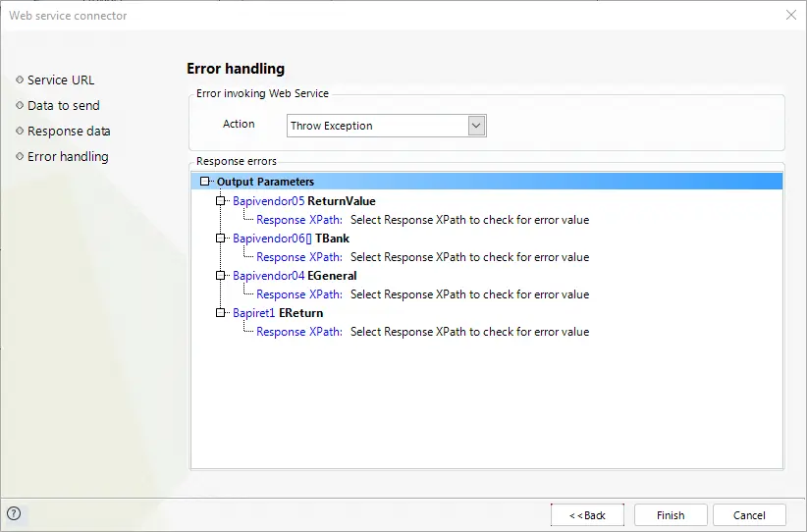Image resolution: width=807 pixels, height=532 pixels.
Task: Click the << Back button
Action: point(587,515)
